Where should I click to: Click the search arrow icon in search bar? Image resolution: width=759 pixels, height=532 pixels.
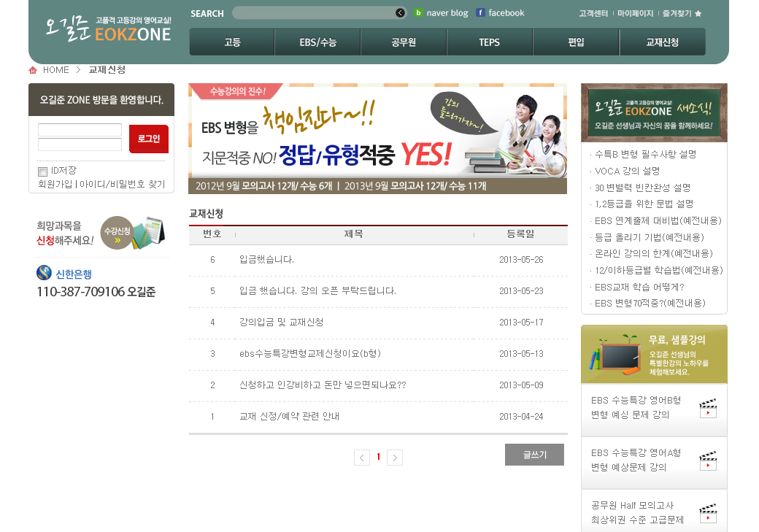point(400,13)
